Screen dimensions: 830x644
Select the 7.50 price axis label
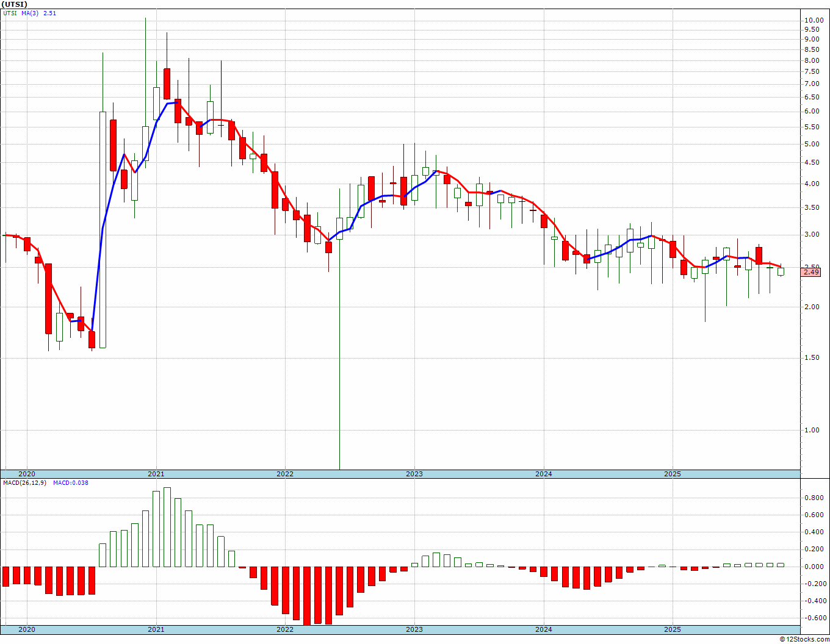(811, 72)
